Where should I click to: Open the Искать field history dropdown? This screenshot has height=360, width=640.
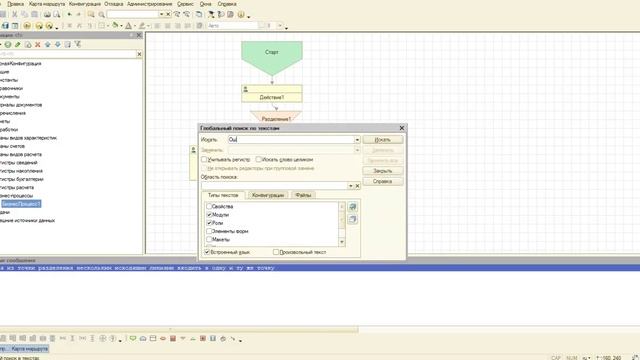[x=357, y=140]
